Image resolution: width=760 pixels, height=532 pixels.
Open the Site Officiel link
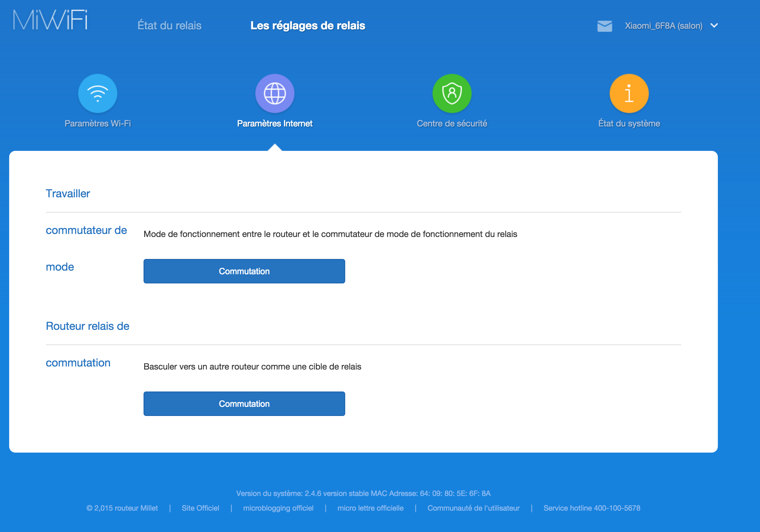[200, 508]
